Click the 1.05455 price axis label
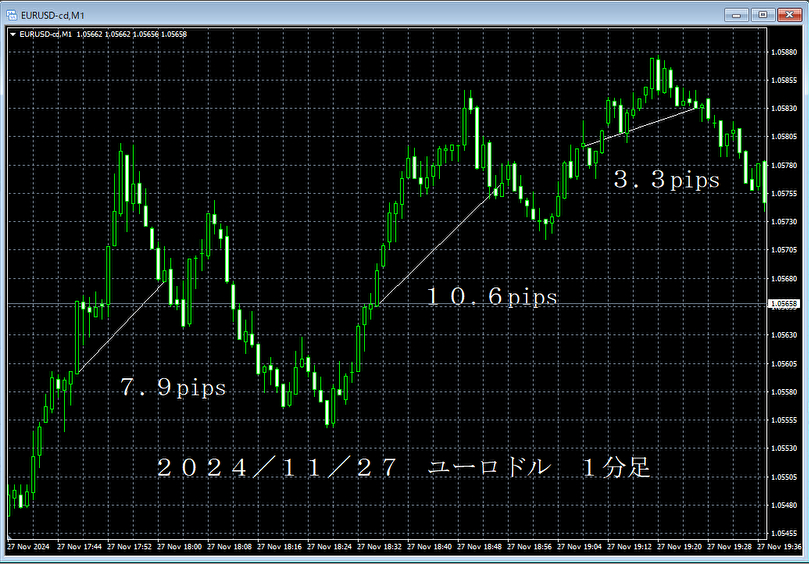 click(x=783, y=534)
